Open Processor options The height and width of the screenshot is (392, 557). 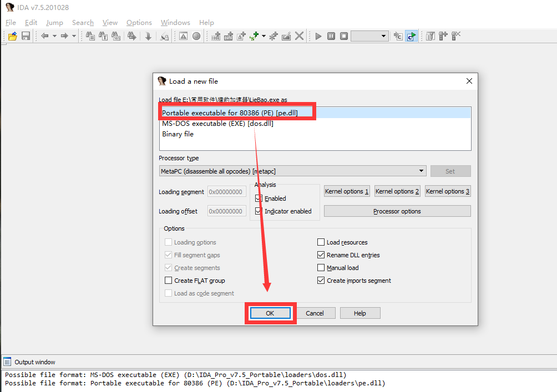[x=397, y=211]
